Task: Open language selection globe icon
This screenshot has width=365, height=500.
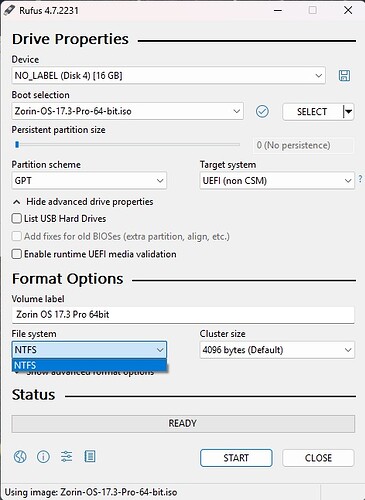Action: pos(20,457)
